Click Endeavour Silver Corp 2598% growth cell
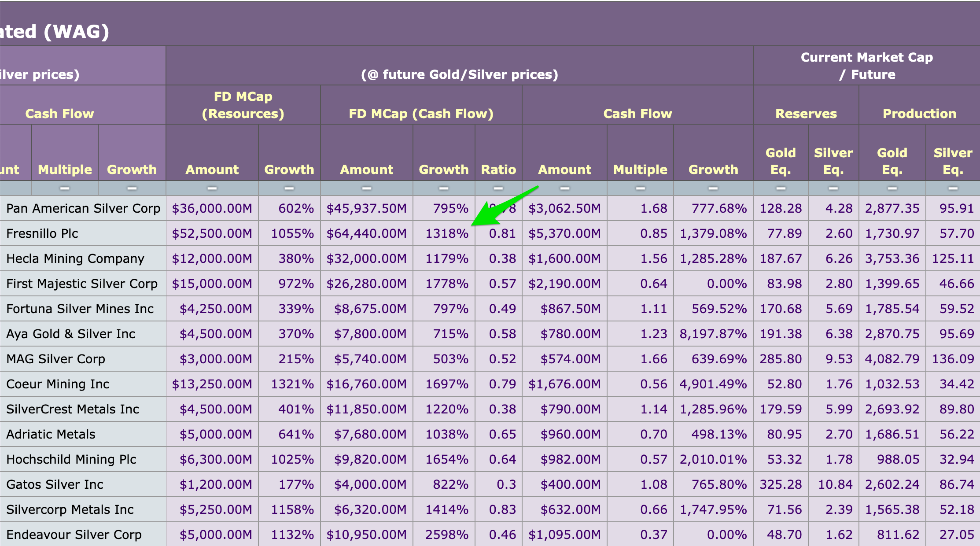Screen dimensions: 980x546 click(446, 535)
